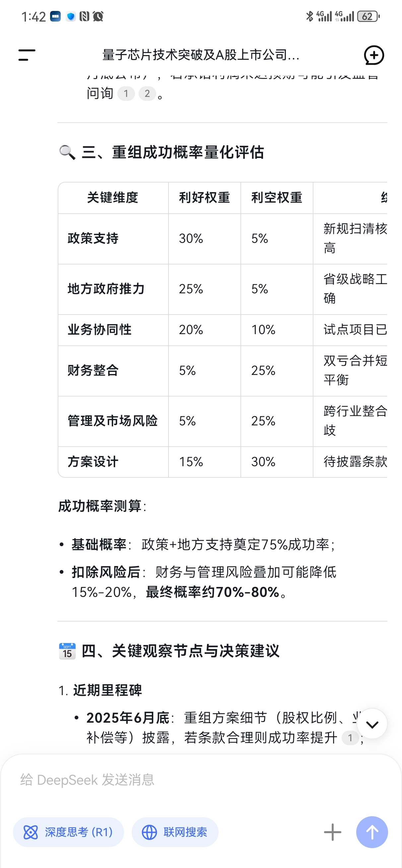Open the sidebar hamburger menu
402x868 pixels.
(x=27, y=55)
